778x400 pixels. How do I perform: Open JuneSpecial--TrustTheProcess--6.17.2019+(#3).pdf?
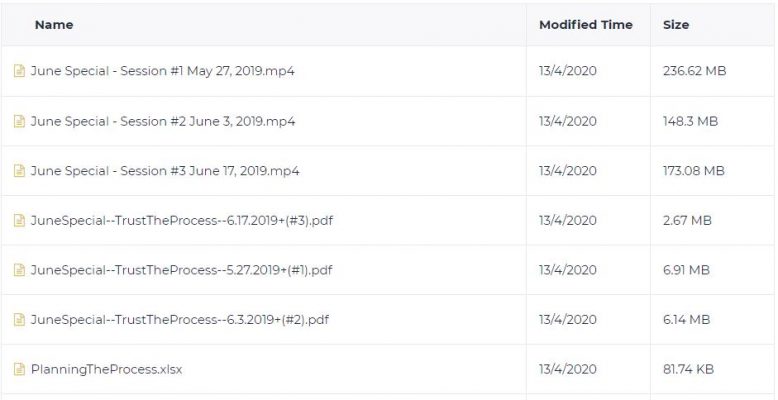pos(182,220)
